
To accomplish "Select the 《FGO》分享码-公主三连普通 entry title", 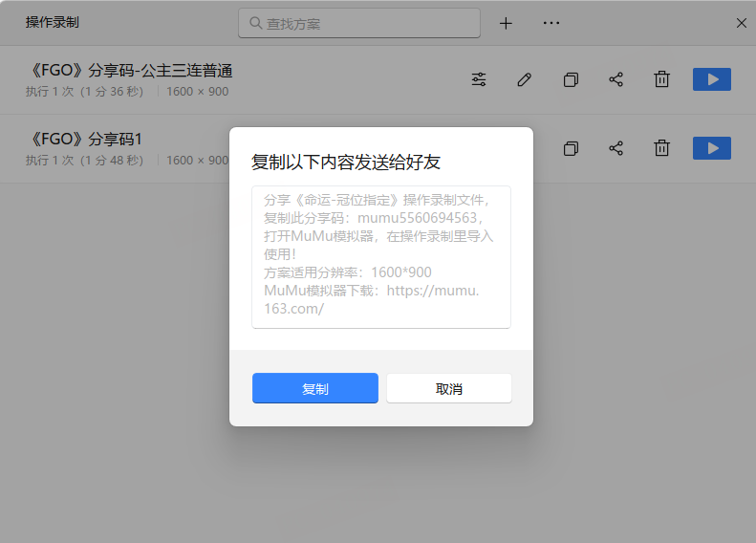I will pyautogui.click(x=130, y=70).
